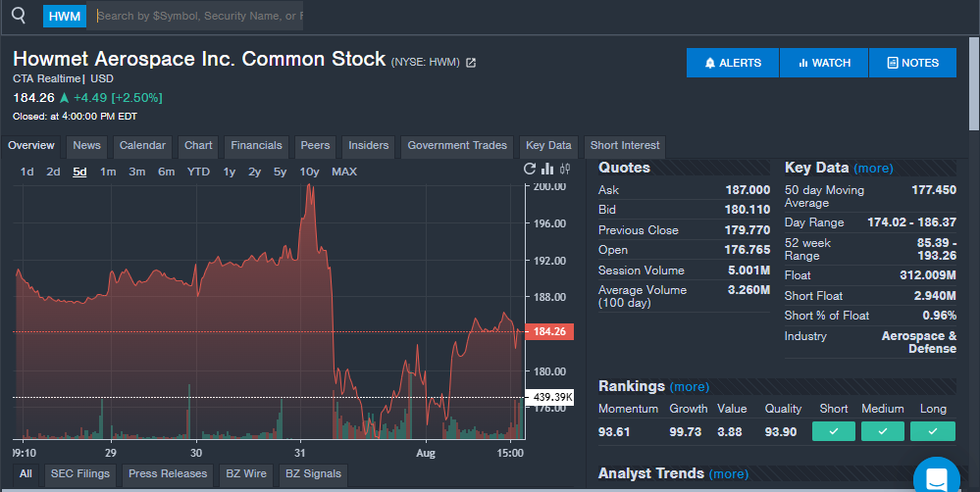Click the search magnifier icon
The height and width of the screenshot is (492, 980).
click(19, 16)
